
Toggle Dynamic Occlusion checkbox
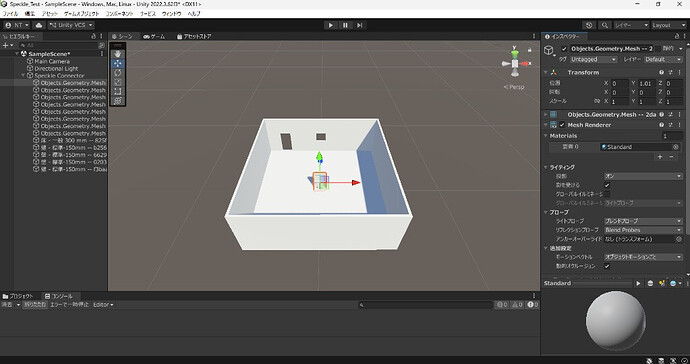(x=607, y=266)
